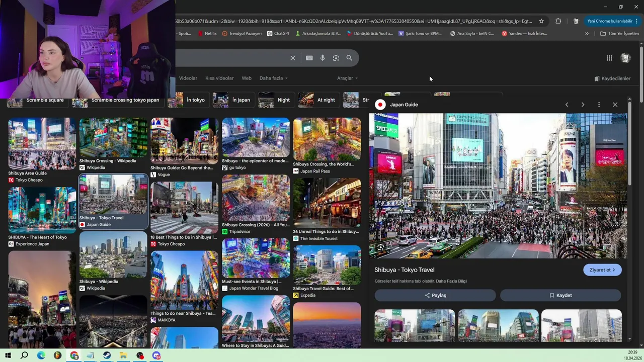Bookmark this page with the star icon
Viewport: 644px width, 362px height.
pos(541,21)
